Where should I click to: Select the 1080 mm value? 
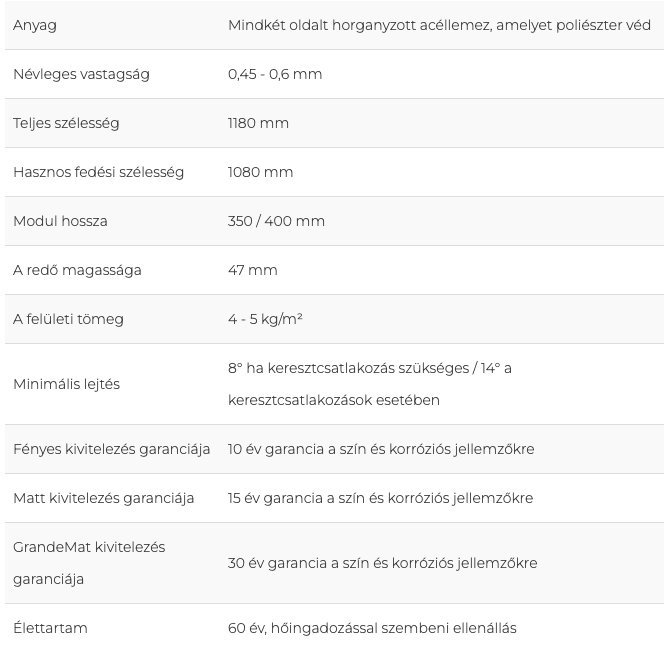tap(260, 172)
